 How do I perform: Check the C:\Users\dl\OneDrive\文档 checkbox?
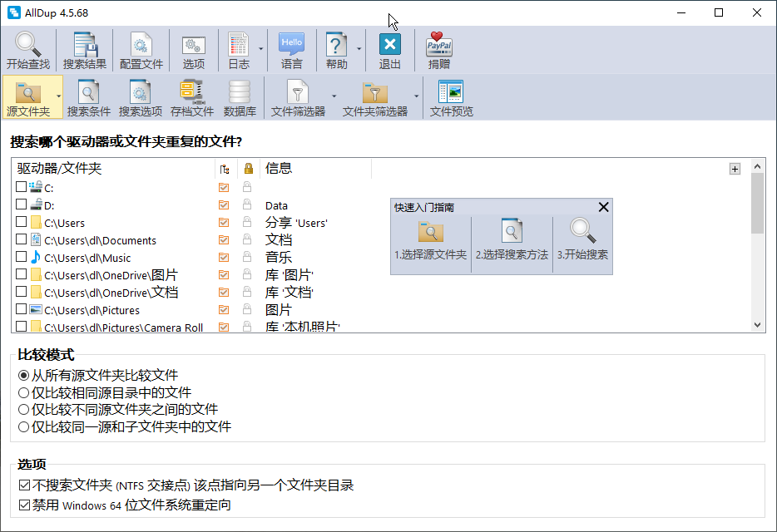tap(21, 291)
